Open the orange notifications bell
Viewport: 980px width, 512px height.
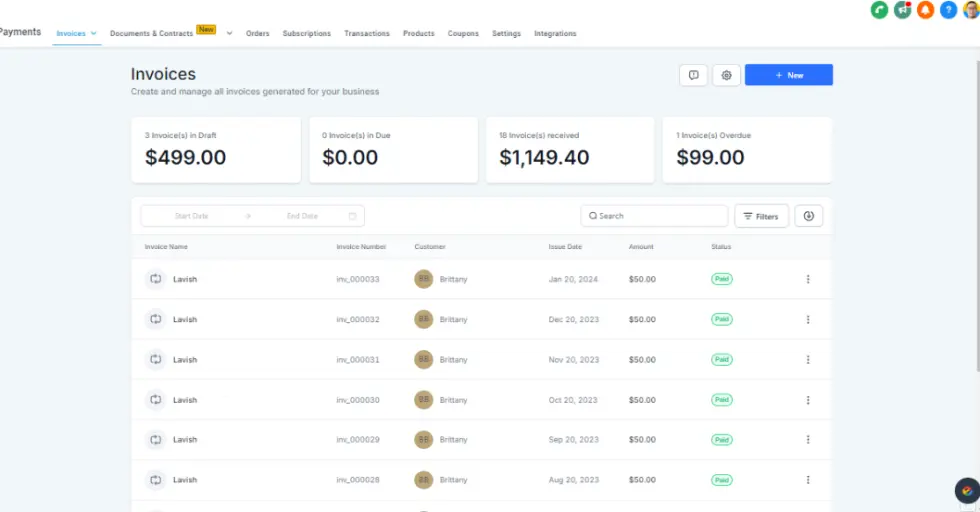[926, 10]
